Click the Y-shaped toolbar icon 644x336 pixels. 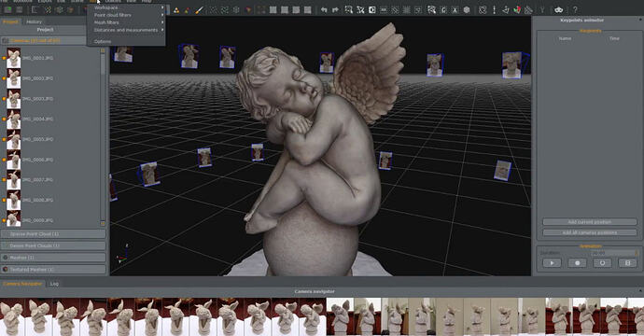(541, 10)
